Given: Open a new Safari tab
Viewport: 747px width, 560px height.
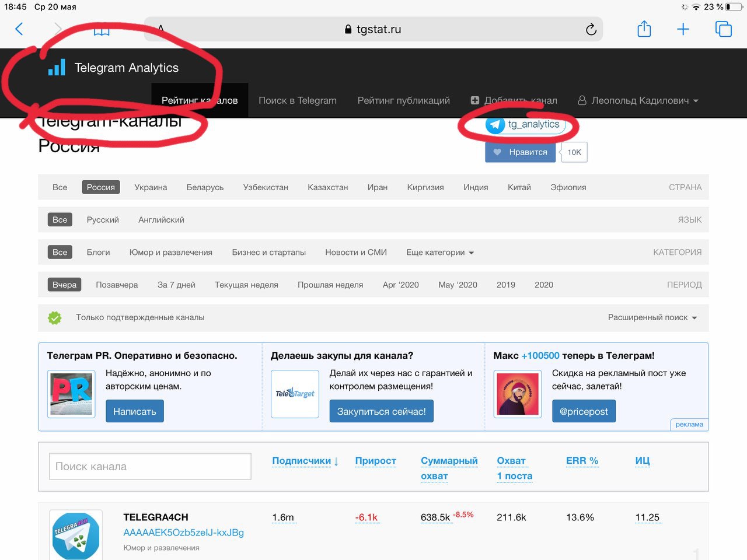Looking at the screenshot, I should (x=683, y=29).
